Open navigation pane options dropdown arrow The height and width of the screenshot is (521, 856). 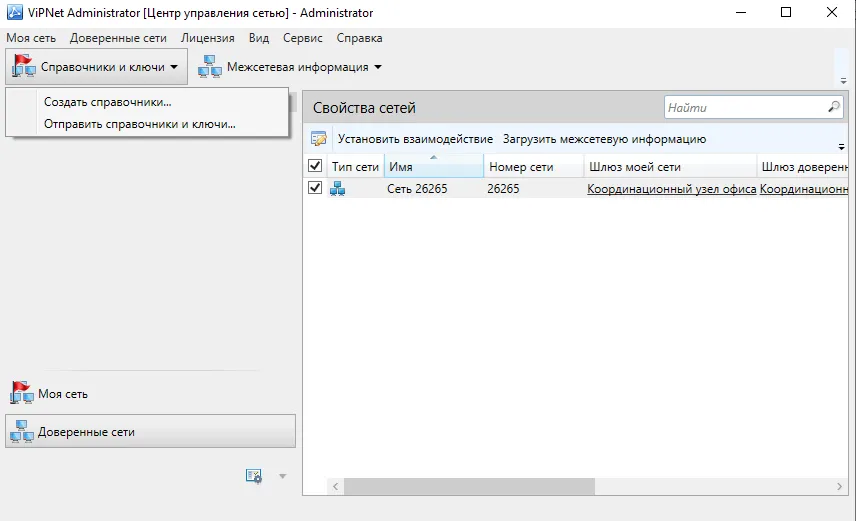coord(282,476)
